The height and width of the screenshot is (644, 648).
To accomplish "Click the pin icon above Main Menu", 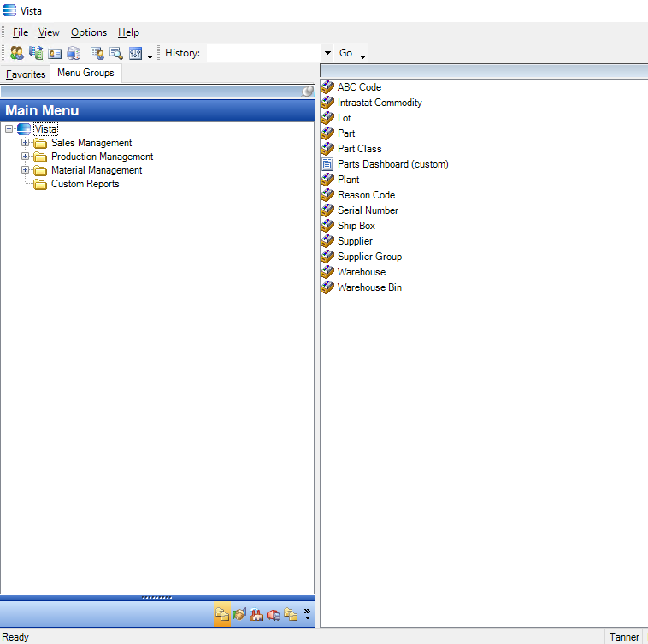I will (308, 92).
